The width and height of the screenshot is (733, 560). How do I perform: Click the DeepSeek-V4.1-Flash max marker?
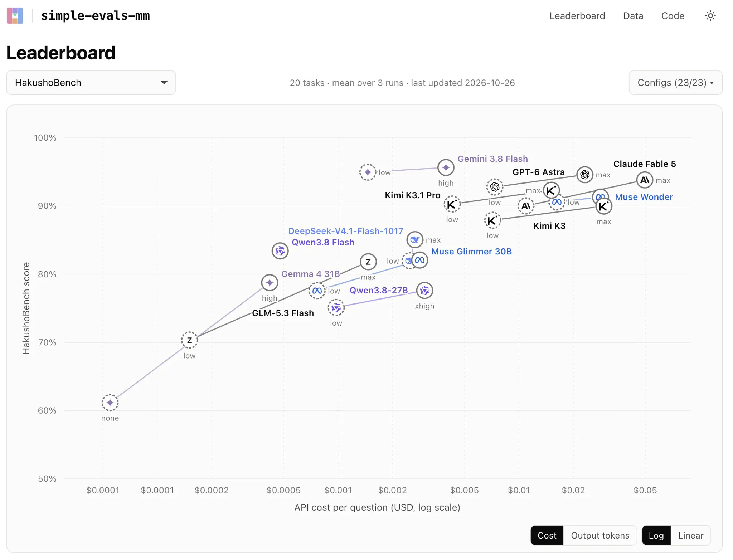[x=415, y=240]
